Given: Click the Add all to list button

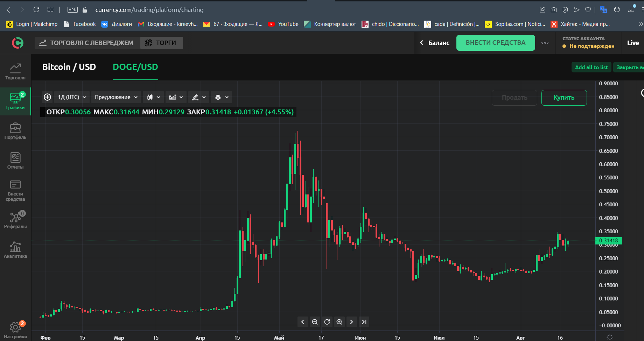Looking at the screenshot, I should pos(591,67).
